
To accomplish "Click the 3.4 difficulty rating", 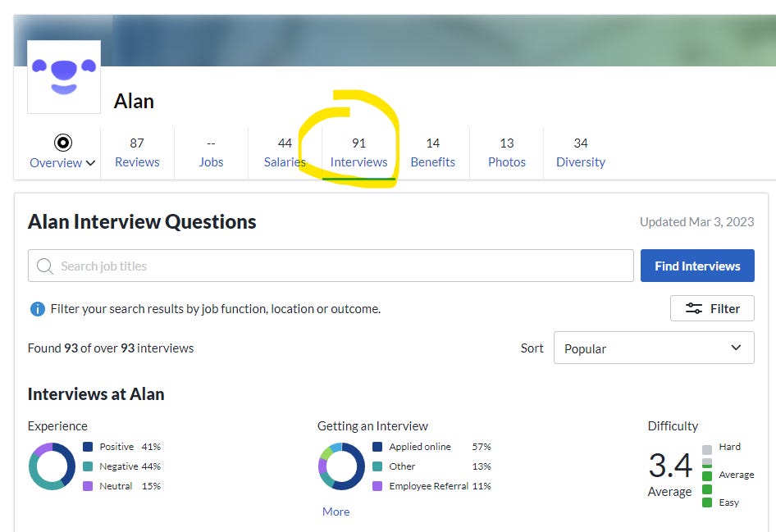I will click(x=670, y=466).
